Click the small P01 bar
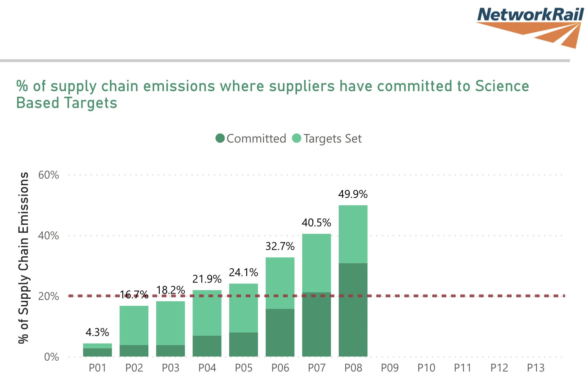Image resolution: width=588 pixels, height=379 pixels. (x=97, y=350)
